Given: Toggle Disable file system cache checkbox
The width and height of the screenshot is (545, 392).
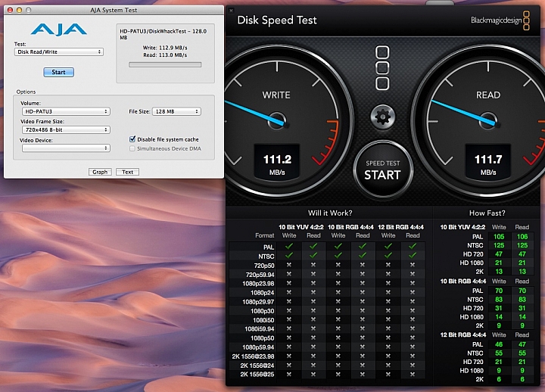Looking at the screenshot, I should point(132,139).
